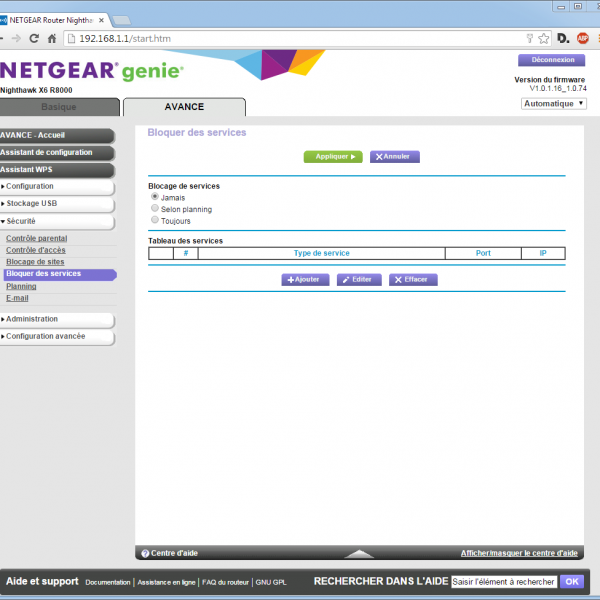Image resolution: width=600 pixels, height=600 pixels.
Task: Click the up arrow on help bar
Action: tap(358, 553)
